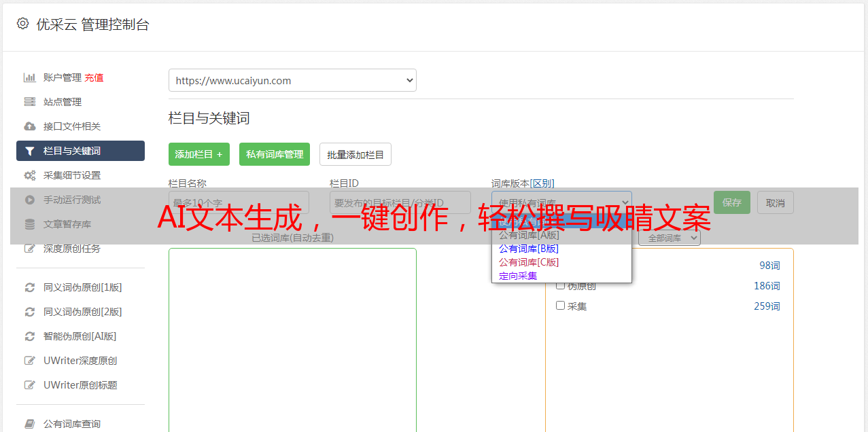
Task: Click the 栏目与关键词 page heading
Action: pyautogui.click(x=209, y=118)
